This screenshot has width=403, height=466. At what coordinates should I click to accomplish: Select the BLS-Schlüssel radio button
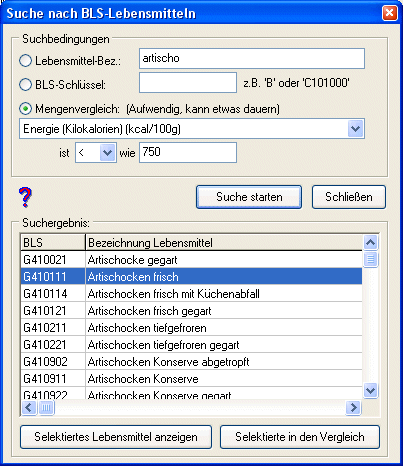click(25, 84)
